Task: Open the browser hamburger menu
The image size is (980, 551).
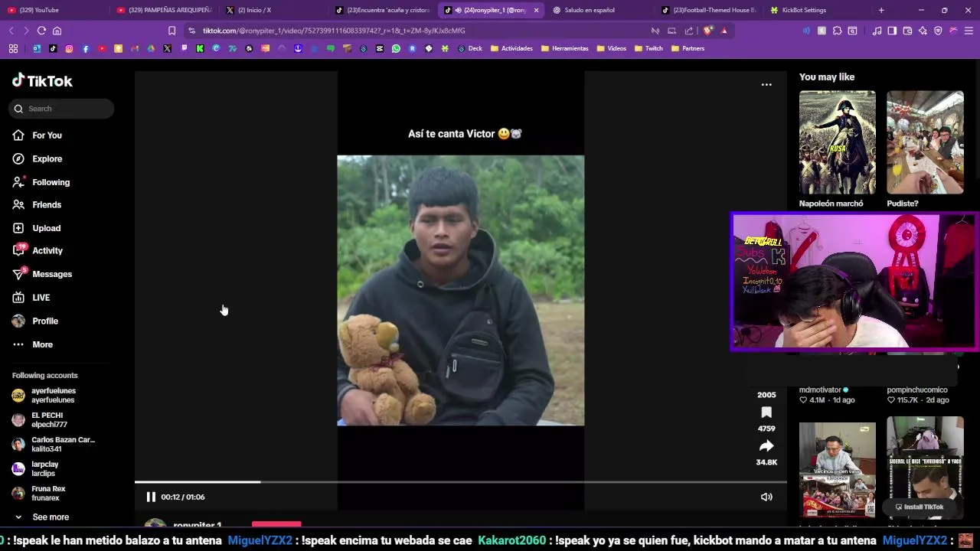Action: (969, 31)
